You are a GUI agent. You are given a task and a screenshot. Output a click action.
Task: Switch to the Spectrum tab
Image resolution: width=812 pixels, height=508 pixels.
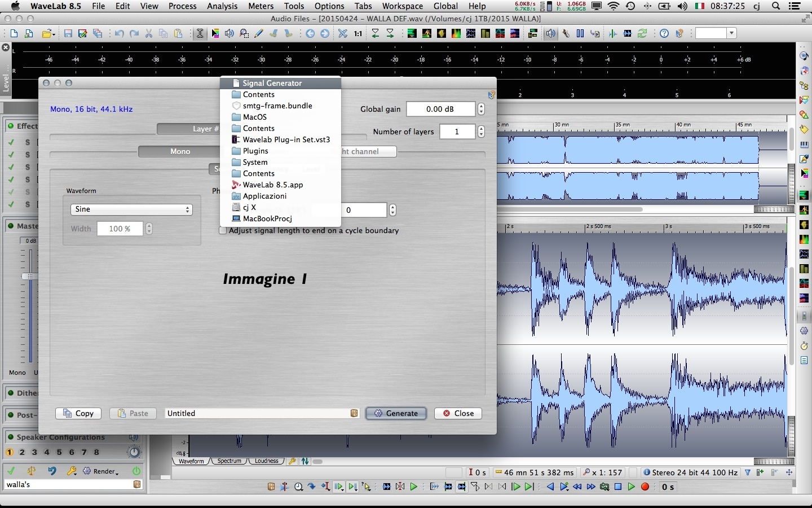click(230, 461)
